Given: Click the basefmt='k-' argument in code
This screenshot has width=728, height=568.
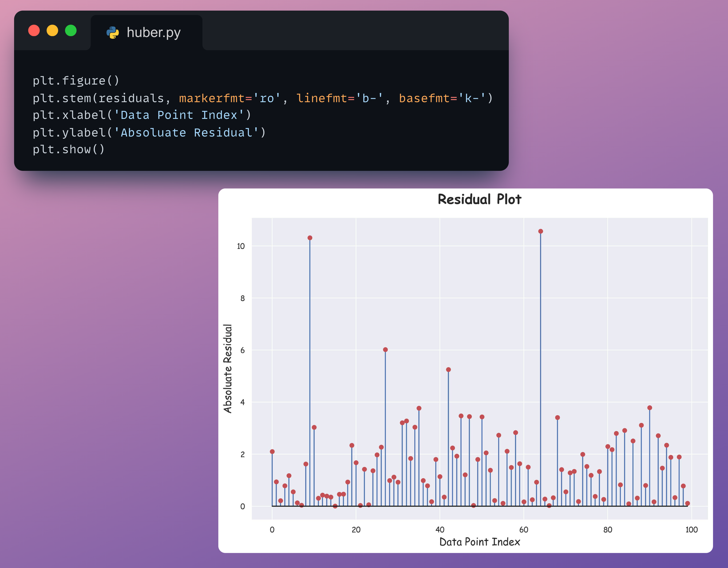Looking at the screenshot, I should 442,98.
